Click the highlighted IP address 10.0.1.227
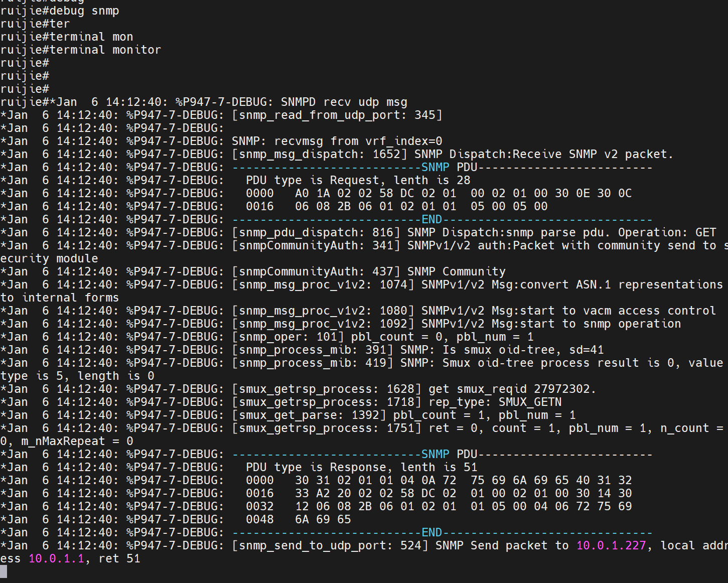Image resolution: width=728 pixels, height=583 pixels. [x=611, y=545]
